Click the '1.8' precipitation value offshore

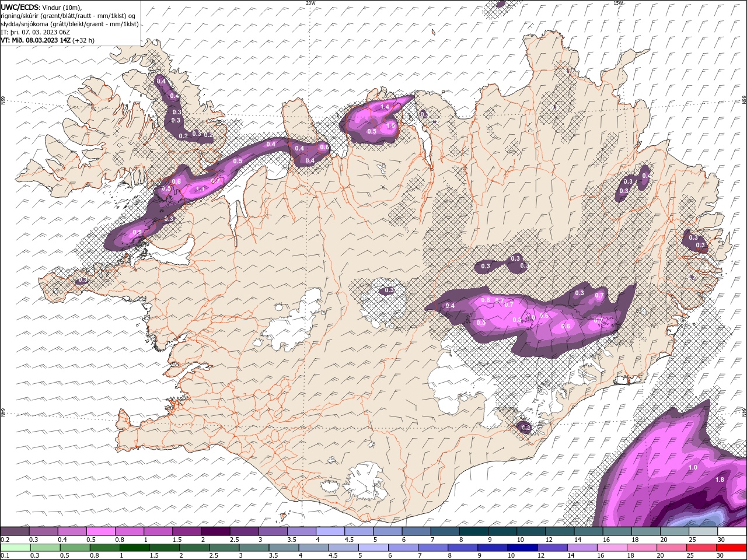720,480
